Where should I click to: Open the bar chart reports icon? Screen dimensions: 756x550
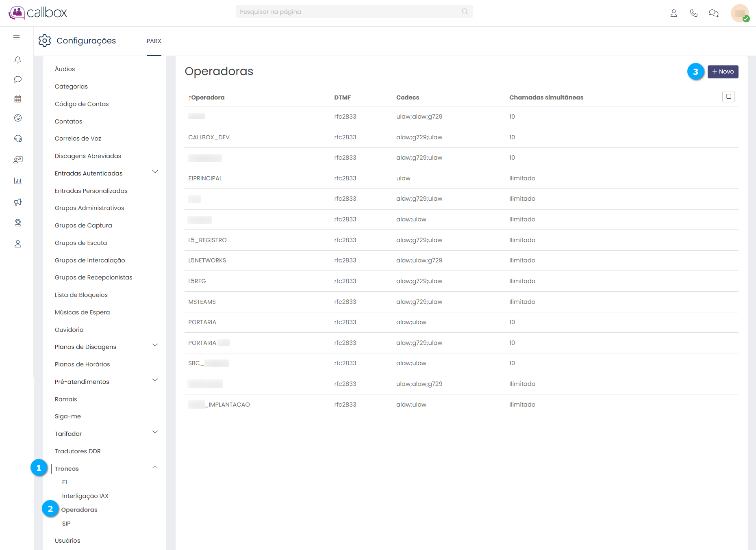tap(17, 181)
